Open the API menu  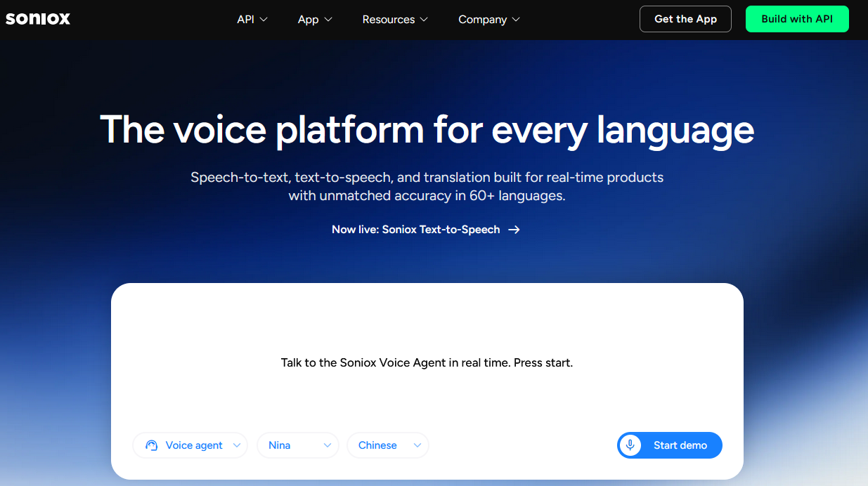click(252, 20)
